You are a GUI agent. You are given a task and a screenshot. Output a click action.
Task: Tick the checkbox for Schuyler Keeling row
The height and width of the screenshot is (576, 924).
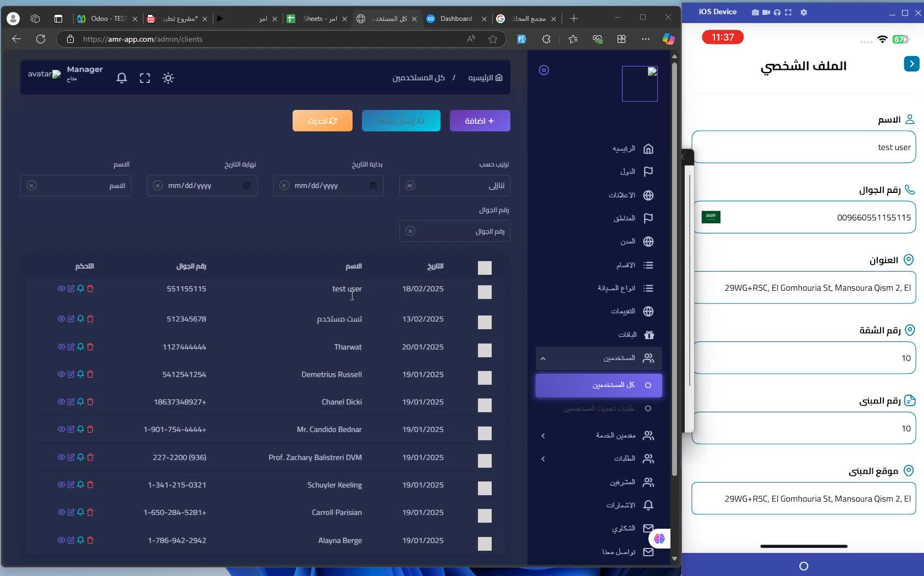pos(485,488)
